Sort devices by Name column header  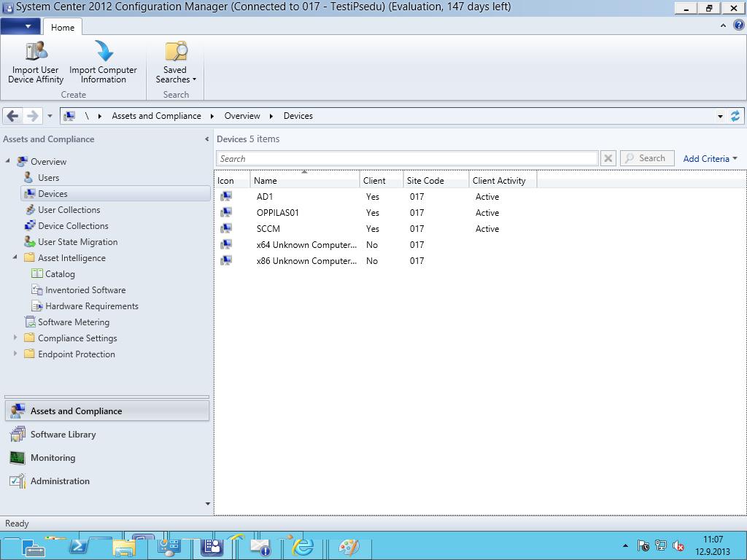304,181
